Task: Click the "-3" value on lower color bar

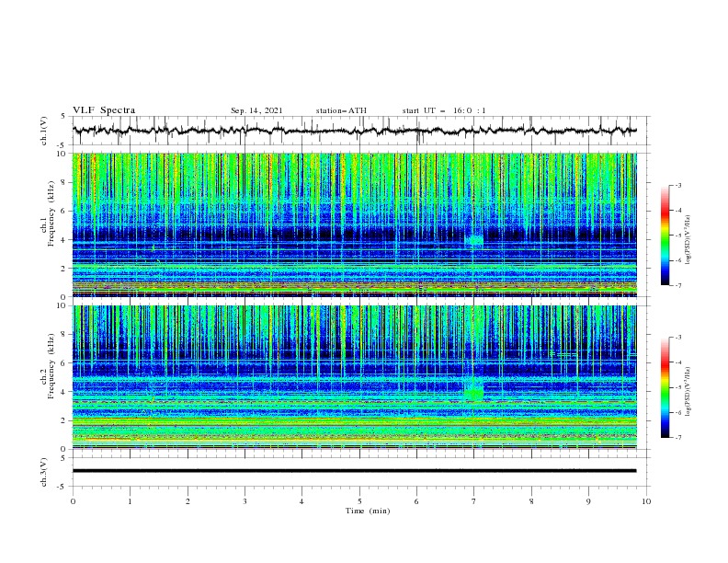Action: 678,338
